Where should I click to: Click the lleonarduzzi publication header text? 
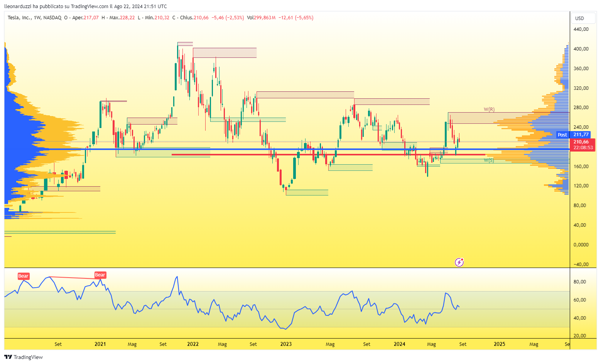point(86,6)
